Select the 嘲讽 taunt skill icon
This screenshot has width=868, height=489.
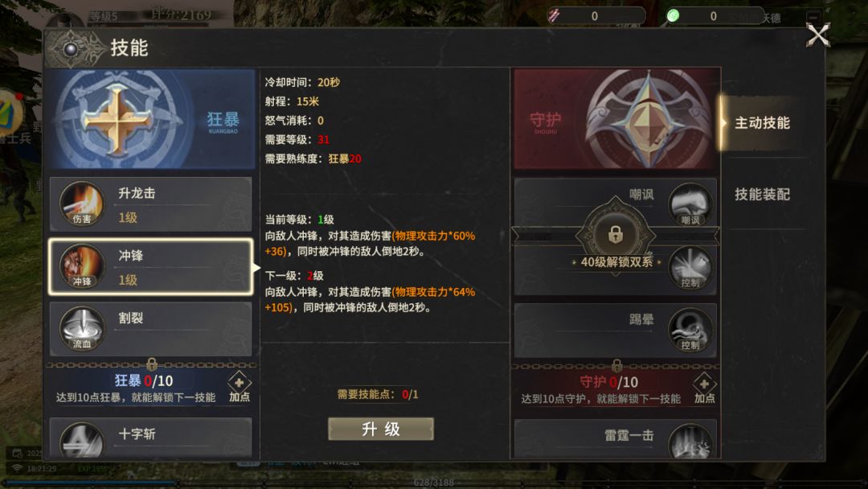[x=690, y=204]
